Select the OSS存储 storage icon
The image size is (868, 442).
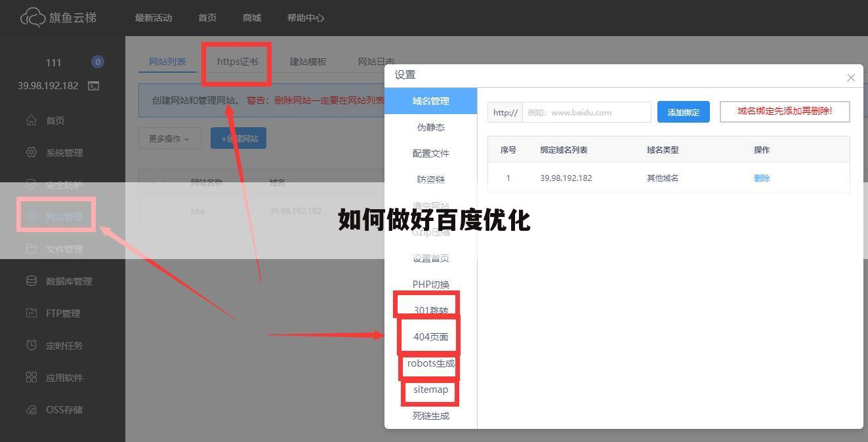coord(31,409)
